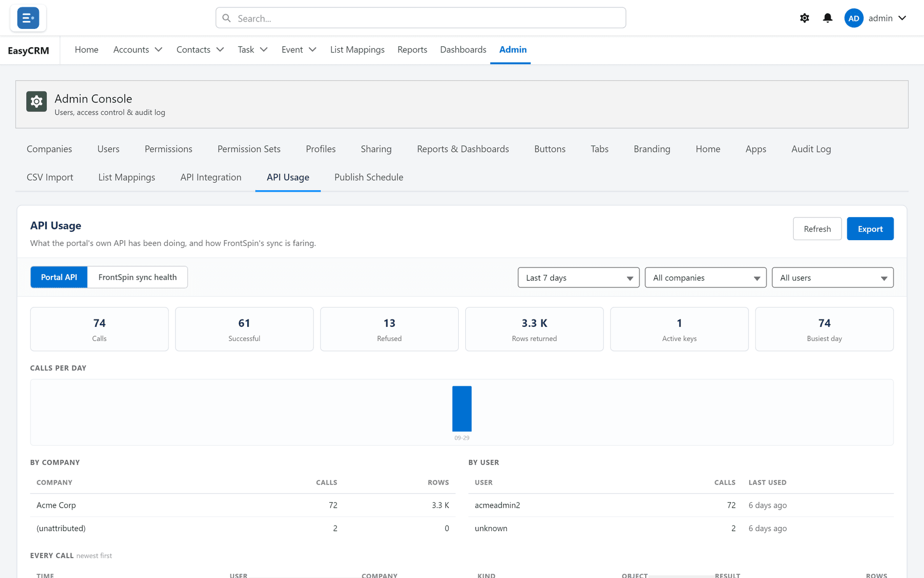Open the Companies admin tab
This screenshot has height=578, width=924.
point(49,149)
